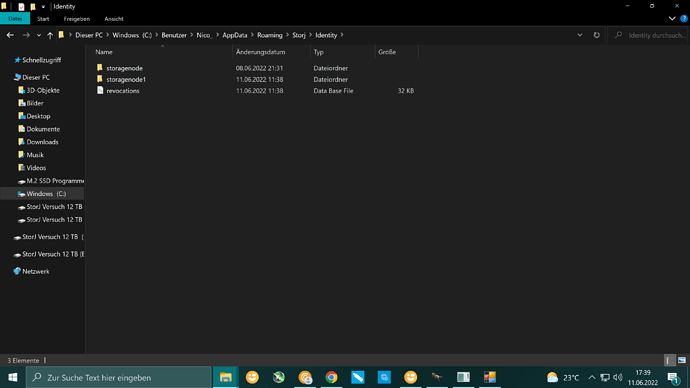
Task: Click the revocations file icon
Action: (100, 90)
